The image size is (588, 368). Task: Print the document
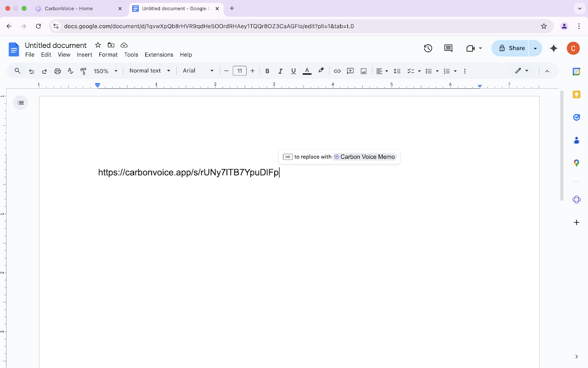57,71
